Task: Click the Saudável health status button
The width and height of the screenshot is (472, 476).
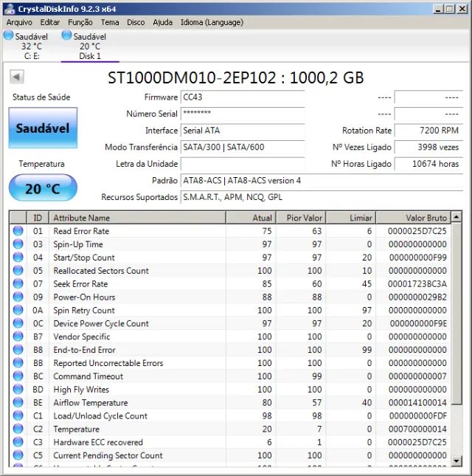Action: pyautogui.click(x=43, y=128)
